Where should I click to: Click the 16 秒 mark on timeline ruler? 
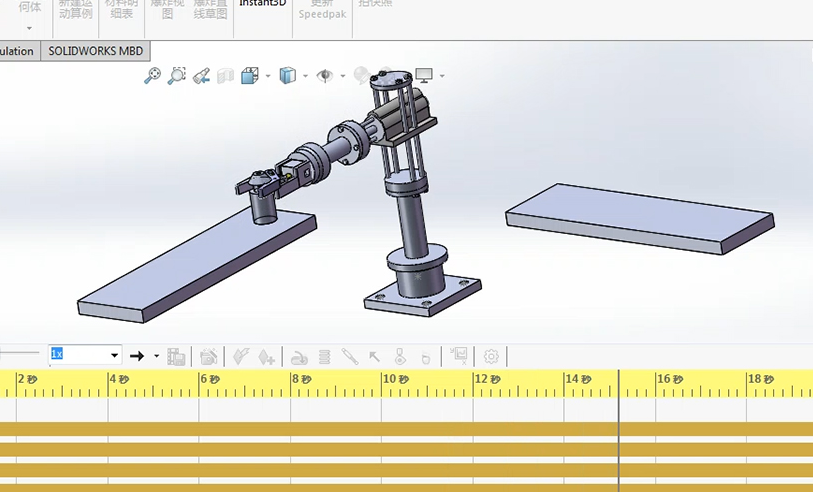670,379
